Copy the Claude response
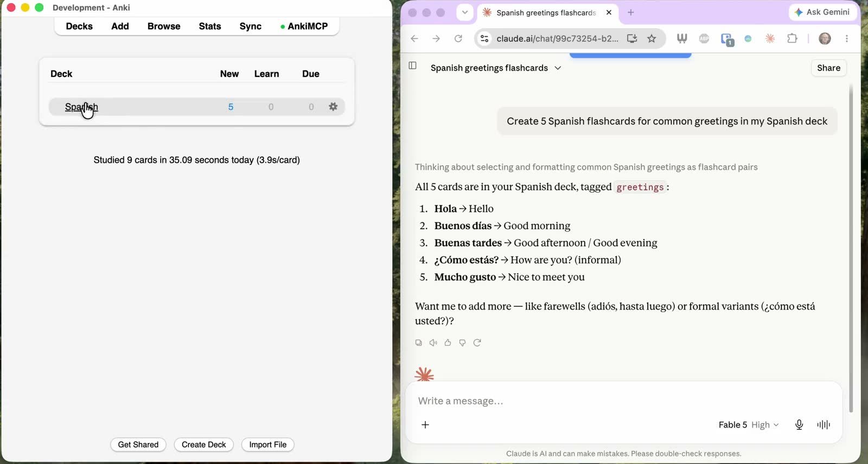868x464 pixels. point(418,343)
